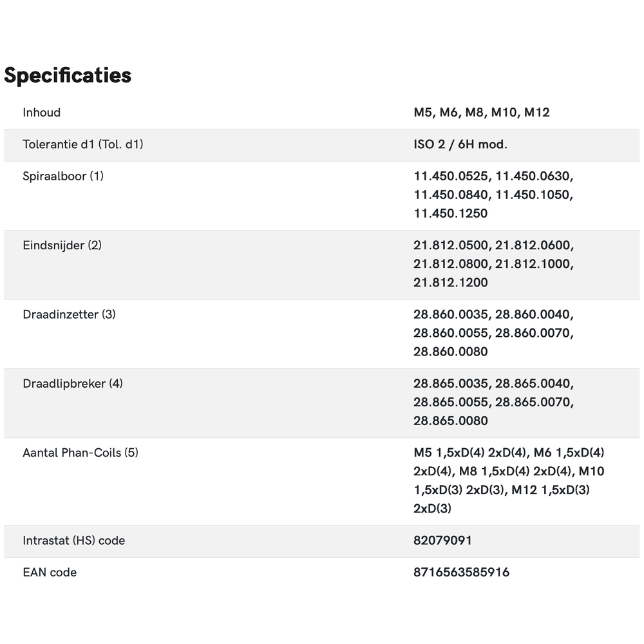This screenshot has height=644, width=644.
Task: Click end mill code 21.812.1200
Action: pyautogui.click(x=451, y=282)
